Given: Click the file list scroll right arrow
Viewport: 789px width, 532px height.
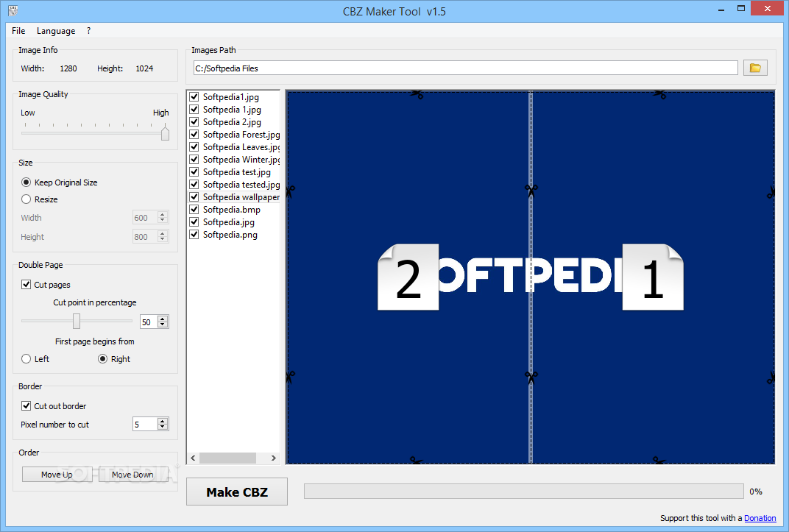Looking at the screenshot, I should (x=273, y=458).
